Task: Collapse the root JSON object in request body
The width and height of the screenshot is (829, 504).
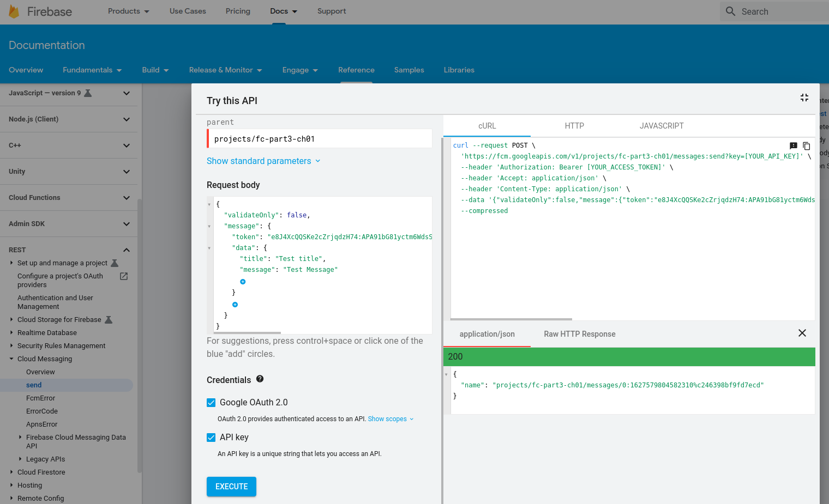Action: pos(209,205)
